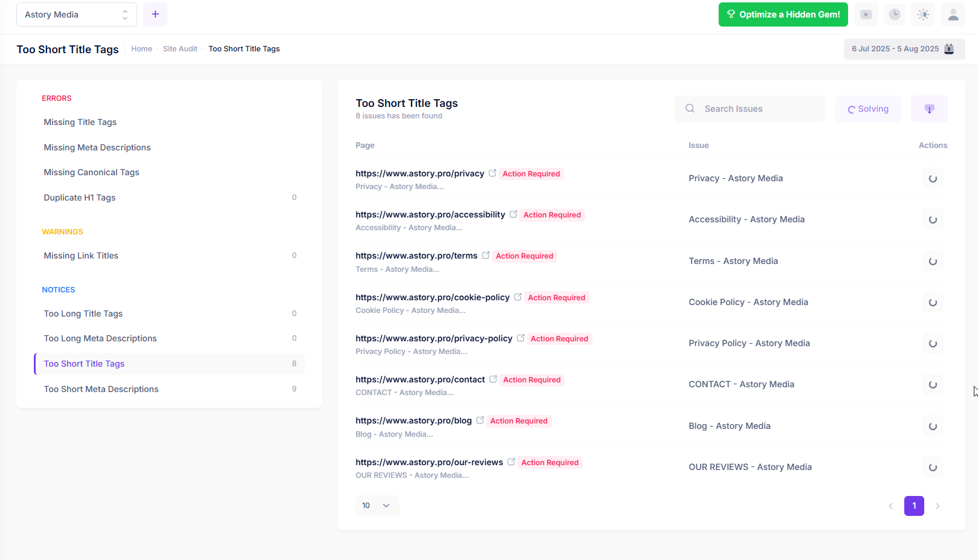Click the search magnifier icon
Viewport: 978px width, 560px height.
pyautogui.click(x=690, y=109)
